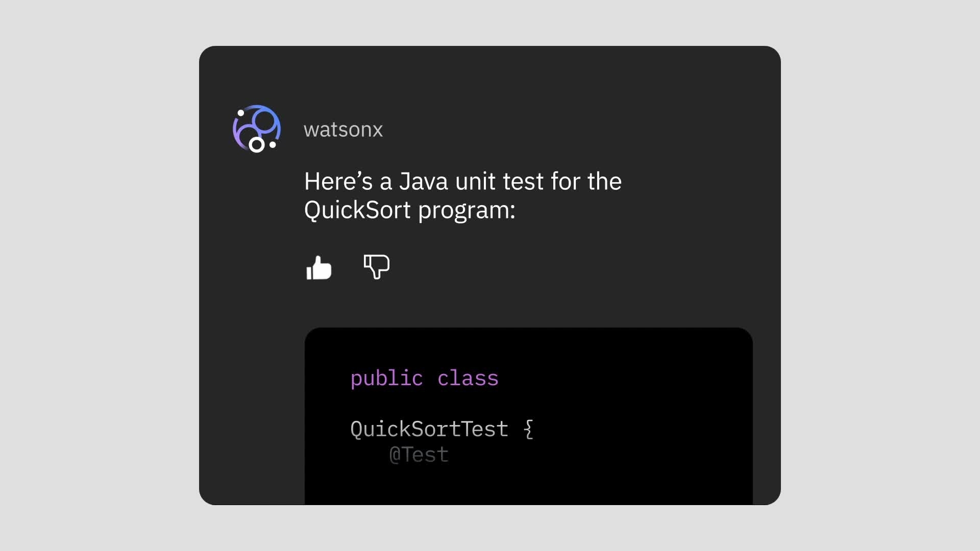The image size is (980, 551).
Task: Click the word "the" ending the first line
Action: 604,182
